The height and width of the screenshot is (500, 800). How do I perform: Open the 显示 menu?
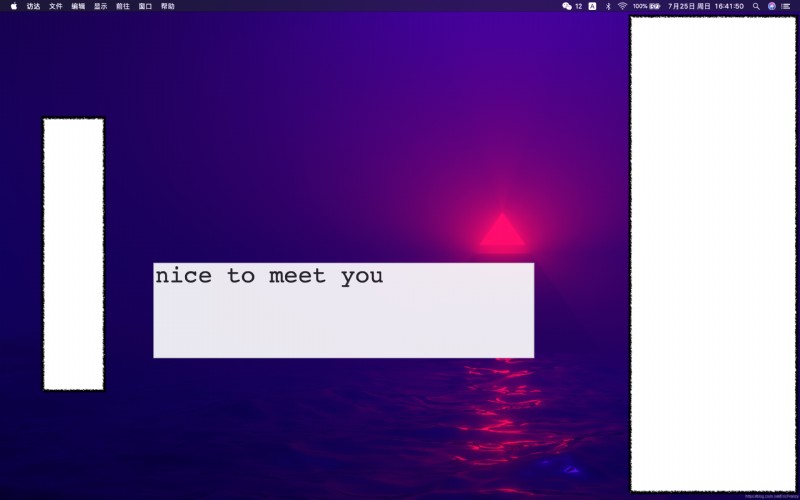(x=101, y=6)
